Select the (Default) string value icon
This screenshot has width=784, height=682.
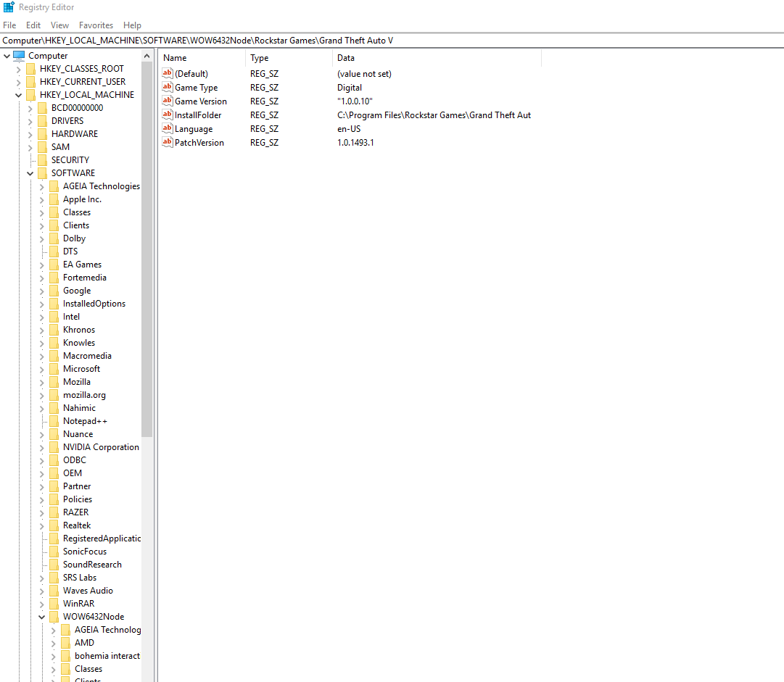tap(168, 73)
